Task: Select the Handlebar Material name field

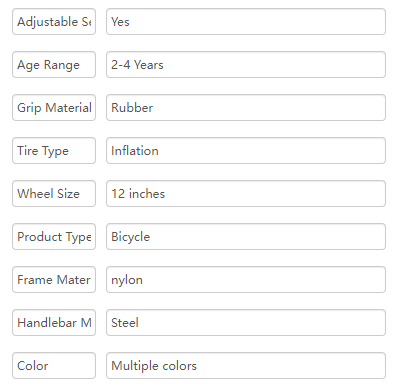Action: (x=54, y=323)
